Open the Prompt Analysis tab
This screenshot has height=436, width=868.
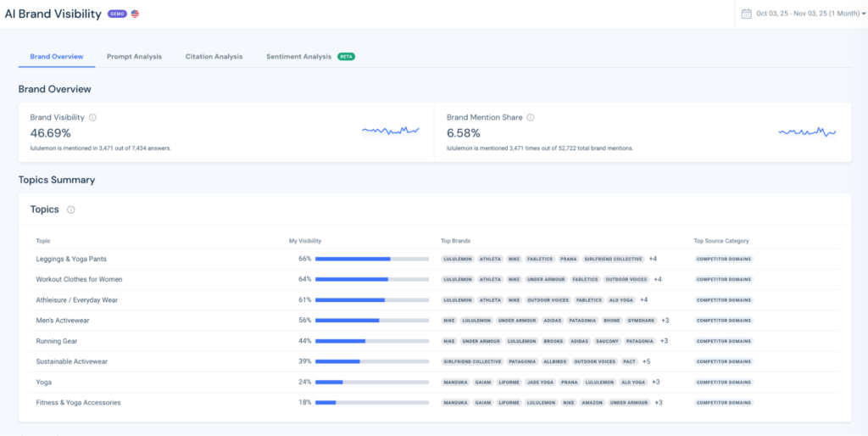tap(135, 57)
